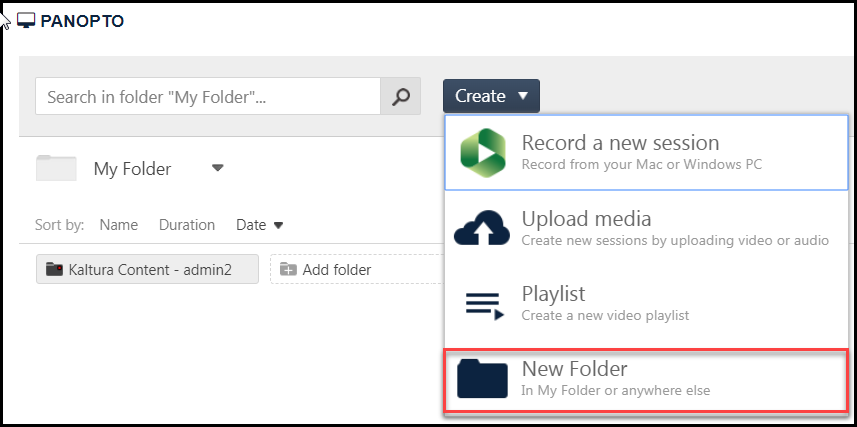Click the Kaltura Content folder icon

54,269
